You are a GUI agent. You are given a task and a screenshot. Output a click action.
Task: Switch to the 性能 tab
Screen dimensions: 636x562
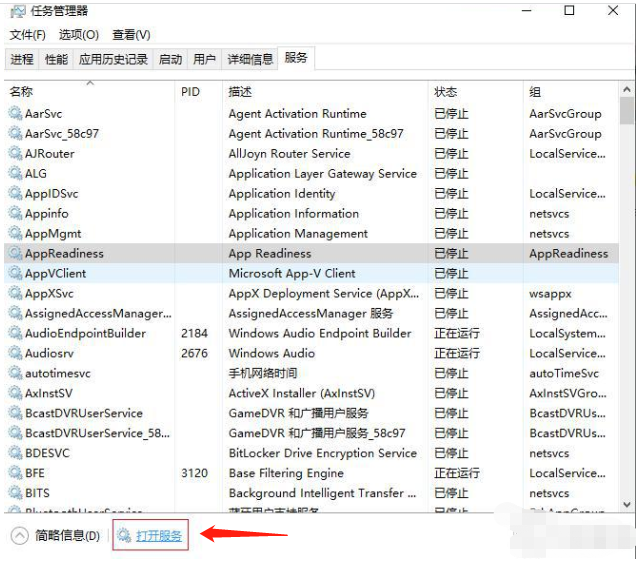pyautogui.click(x=56, y=60)
